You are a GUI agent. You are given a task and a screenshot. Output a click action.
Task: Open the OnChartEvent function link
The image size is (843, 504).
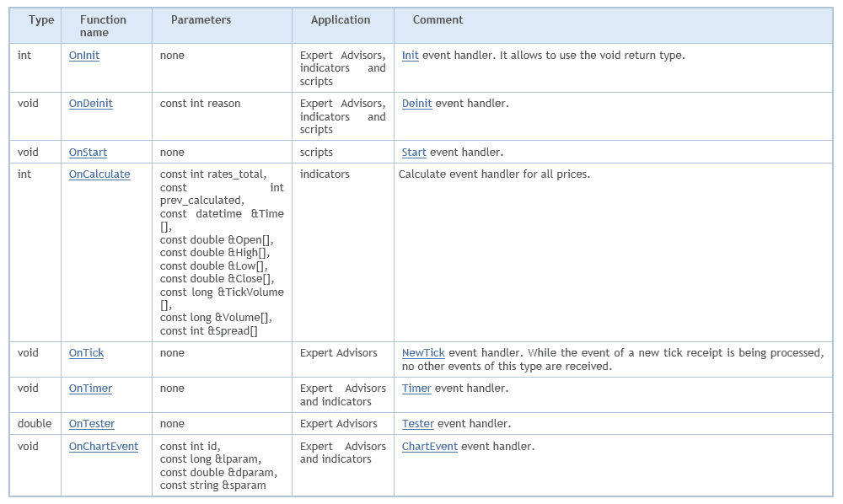[x=103, y=447]
